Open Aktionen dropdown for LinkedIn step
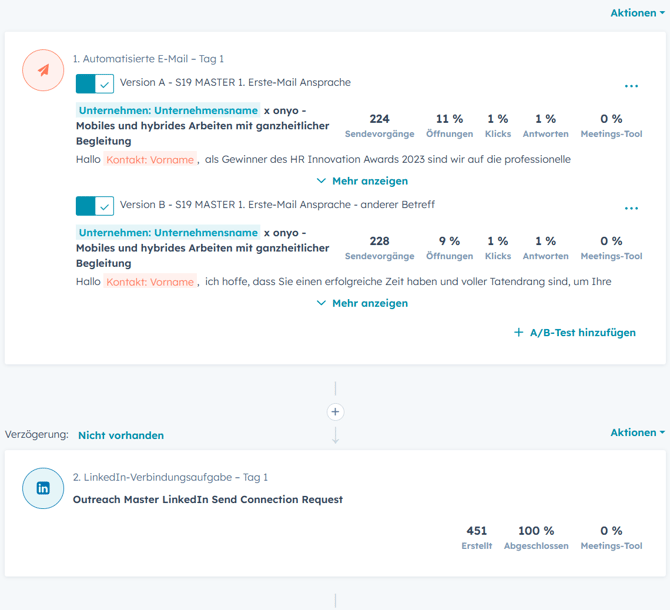The image size is (670, 610). click(x=637, y=432)
